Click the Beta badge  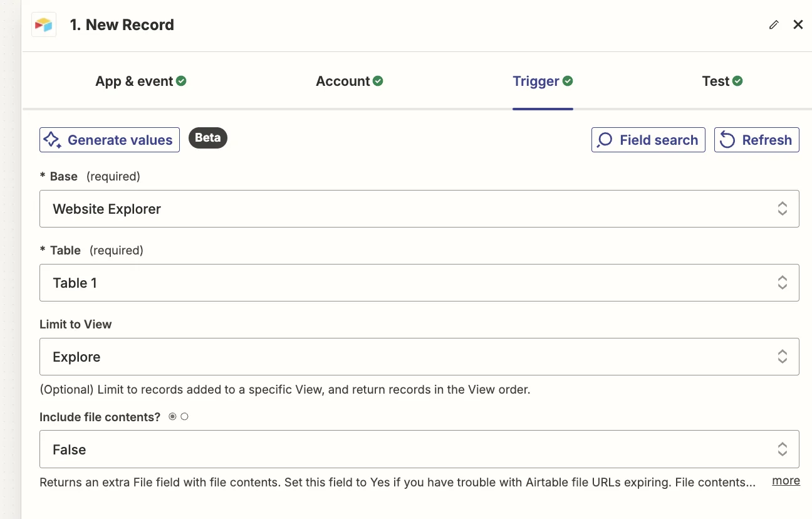click(208, 138)
